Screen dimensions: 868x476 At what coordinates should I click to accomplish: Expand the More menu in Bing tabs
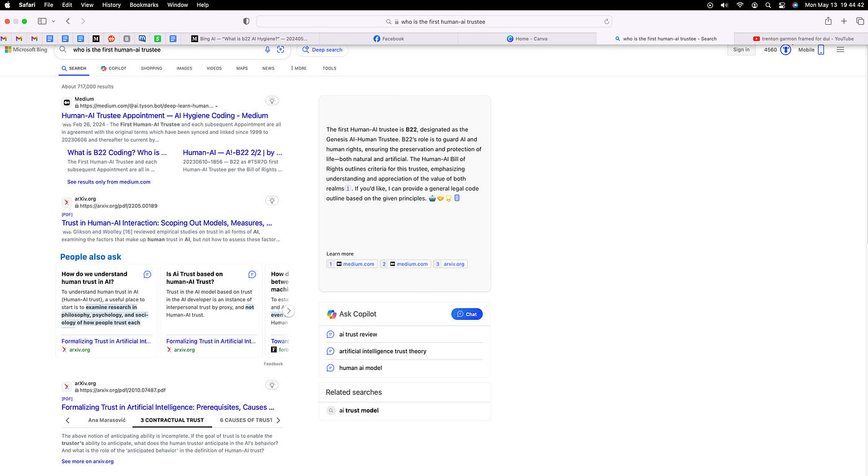pyautogui.click(x=299, y=68)
